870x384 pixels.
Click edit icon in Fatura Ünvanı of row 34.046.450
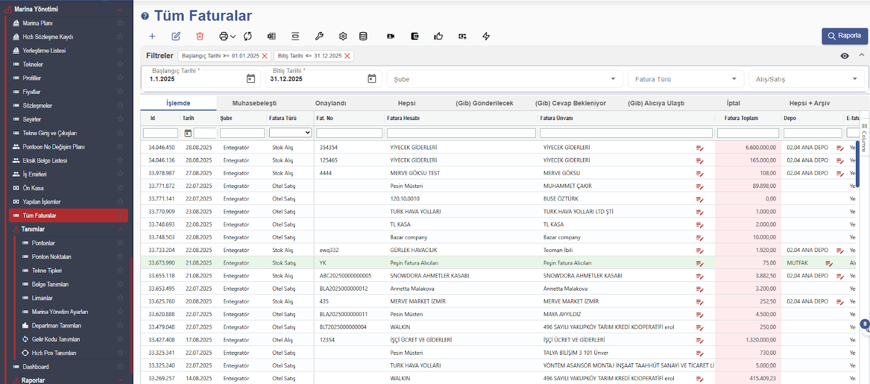pos(700,148)
